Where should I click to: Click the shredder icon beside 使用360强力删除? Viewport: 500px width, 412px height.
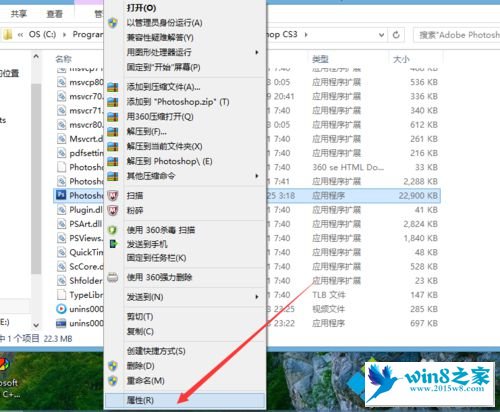click(x=113, y=277)
